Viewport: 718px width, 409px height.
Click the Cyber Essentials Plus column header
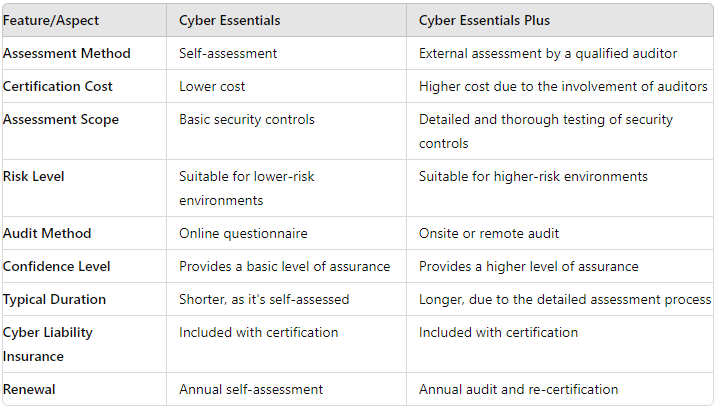click(486, 20)
